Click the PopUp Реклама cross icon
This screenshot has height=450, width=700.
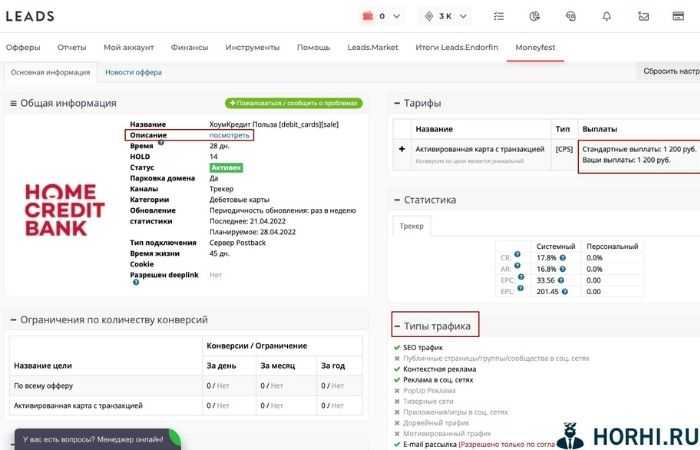[397, 391]
